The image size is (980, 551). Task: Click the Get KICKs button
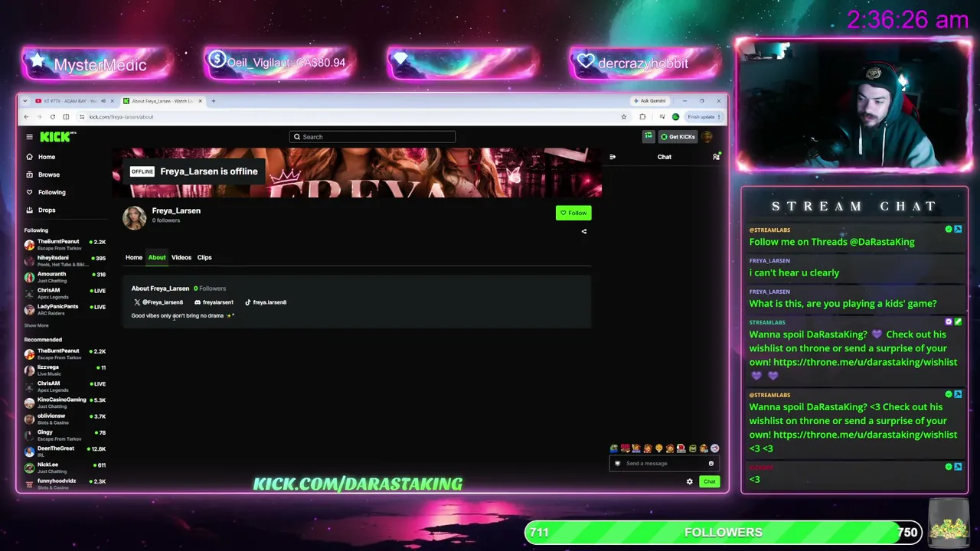[x=678, y=137]
